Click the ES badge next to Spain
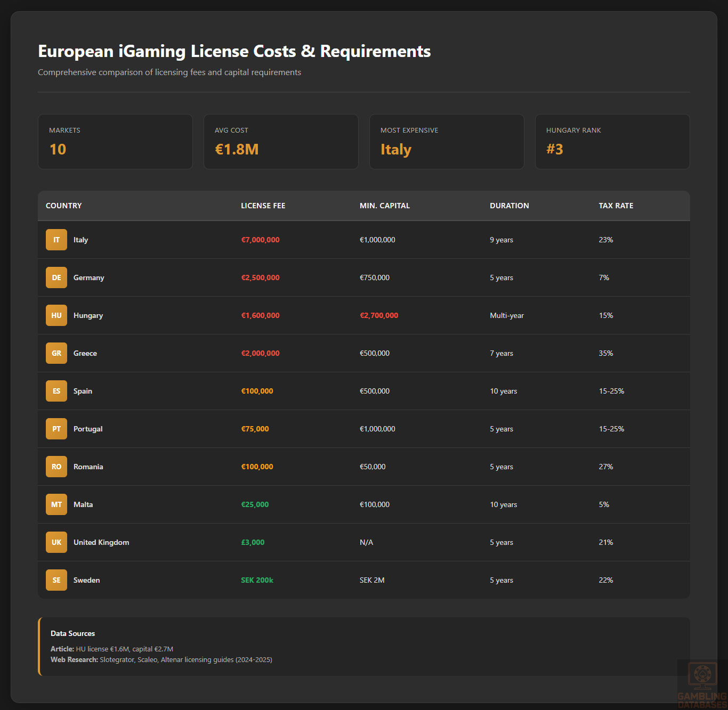 pyautogui.click(x=56, y=391)
